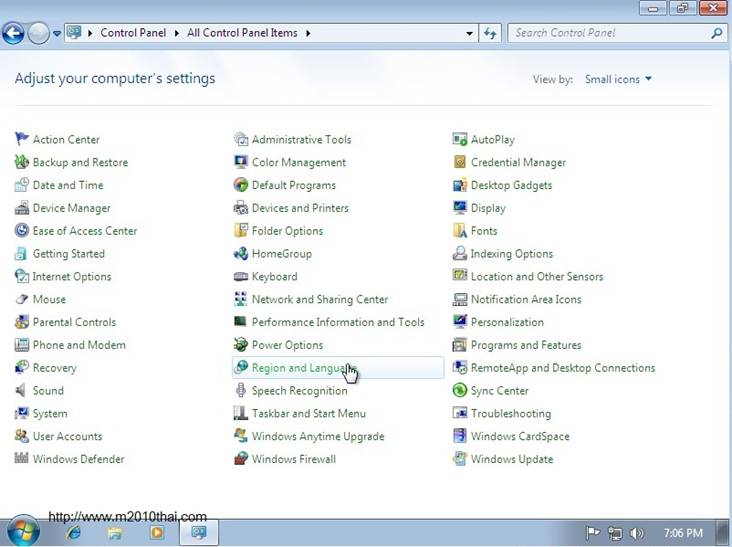
Task: Click the Administrative Tools gear icon
Action: coord(240,139)
